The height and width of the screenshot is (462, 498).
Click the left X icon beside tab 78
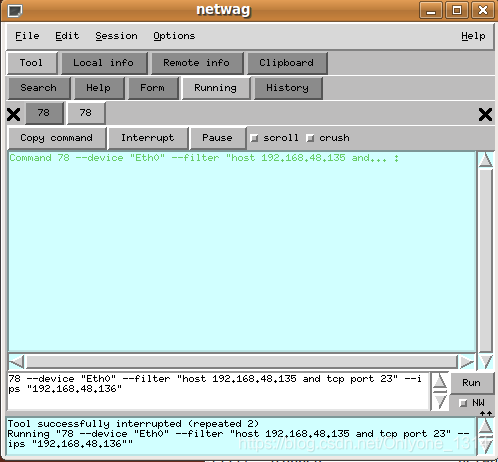[x=14, y=115]
